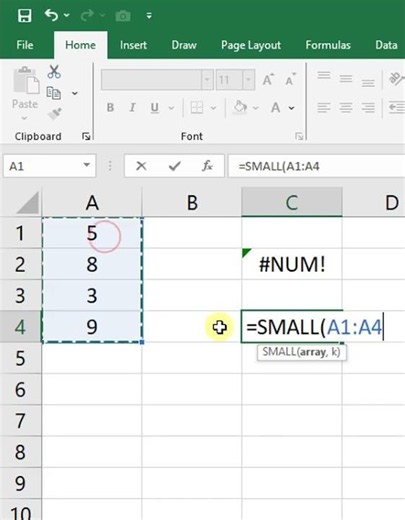Open Borders options dropdown arrow
This screenshot has width=405, height=520.
click(213, 108)
